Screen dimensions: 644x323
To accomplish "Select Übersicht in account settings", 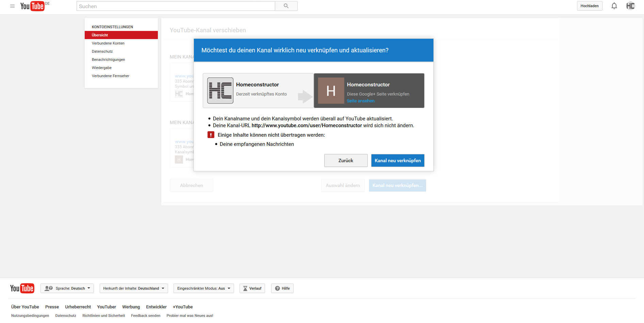I will click(x=121, y=35).
